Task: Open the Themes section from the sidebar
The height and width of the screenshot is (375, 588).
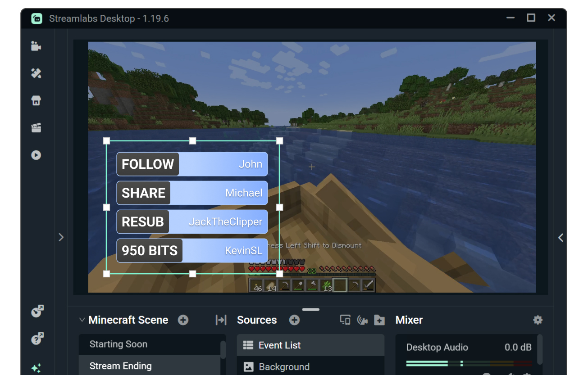Action: coord(36,73)
